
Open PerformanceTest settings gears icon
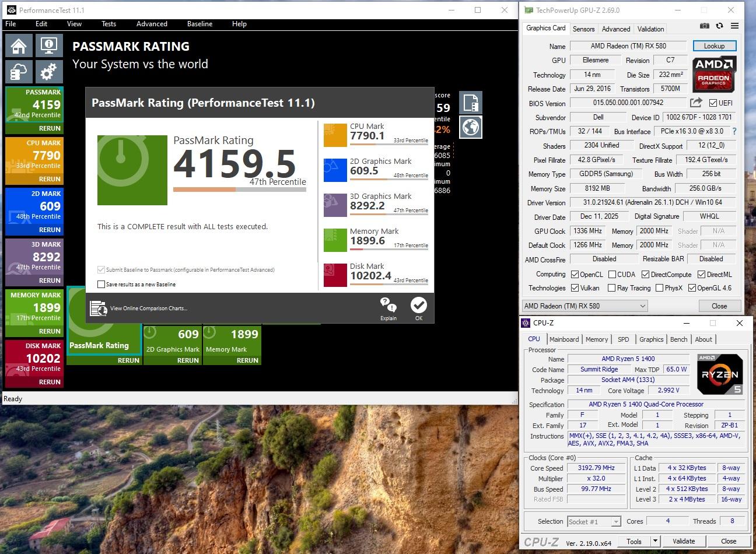[49, 72]
